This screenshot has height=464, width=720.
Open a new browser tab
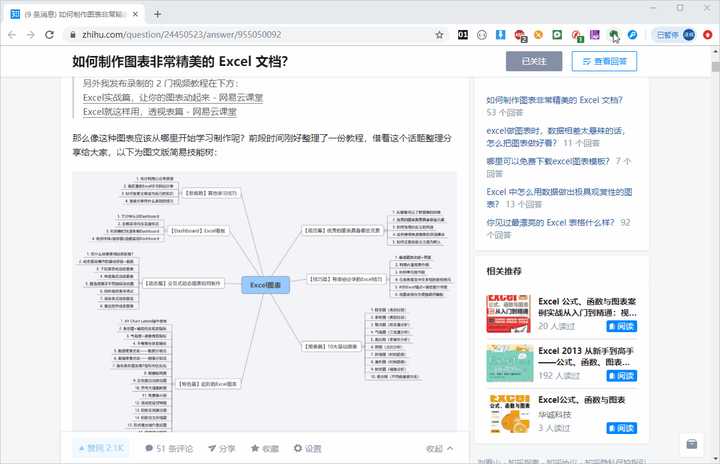coord(158,14)
